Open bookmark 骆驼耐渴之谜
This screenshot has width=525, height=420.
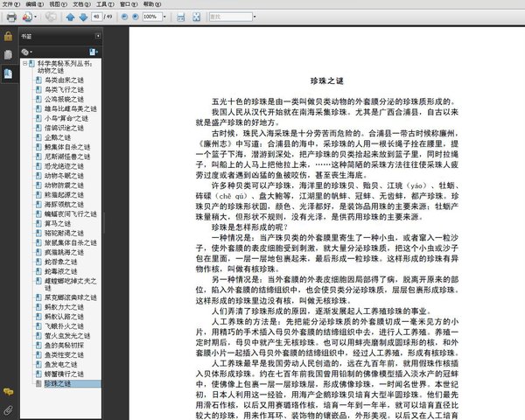[64, 233]
